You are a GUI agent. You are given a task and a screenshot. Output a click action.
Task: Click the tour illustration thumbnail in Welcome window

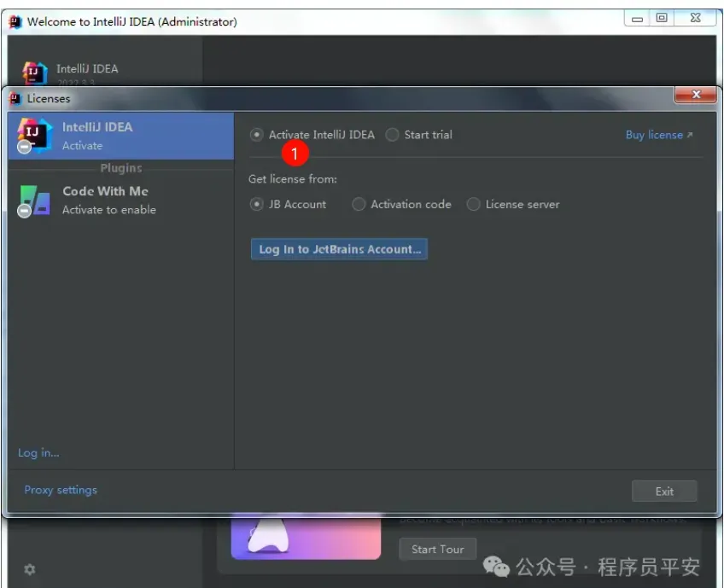coord(306,535)
